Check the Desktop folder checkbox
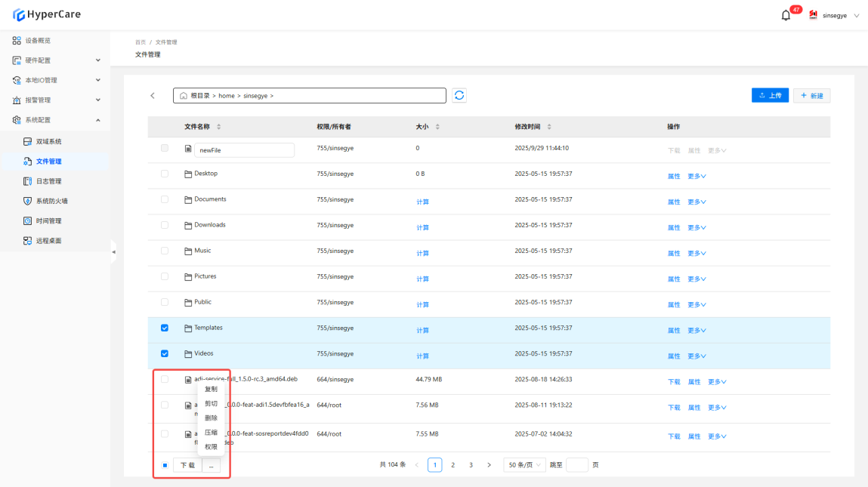868x487 pixels. (165, 174)
